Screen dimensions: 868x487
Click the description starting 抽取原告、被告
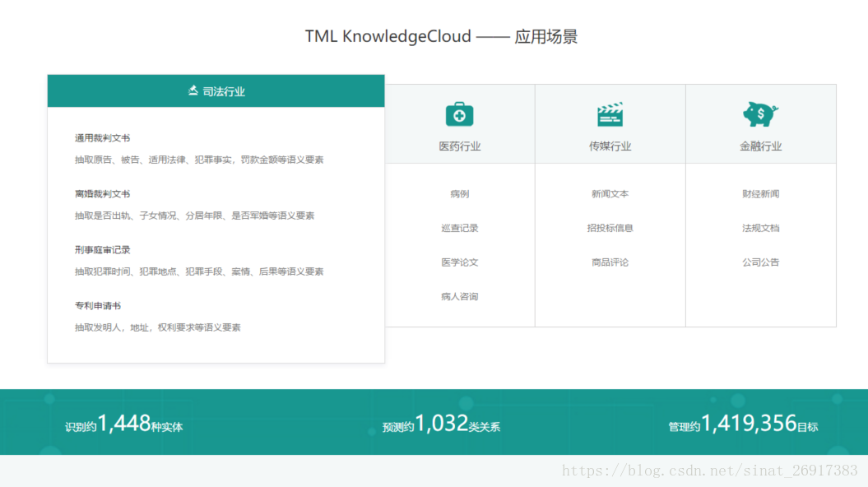click(x=199, y=160)
